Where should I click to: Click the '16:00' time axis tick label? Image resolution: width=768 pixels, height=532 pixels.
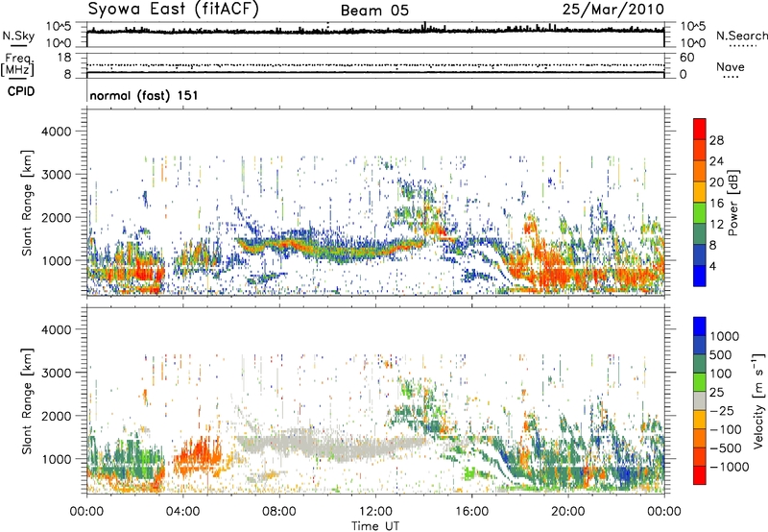471,512
